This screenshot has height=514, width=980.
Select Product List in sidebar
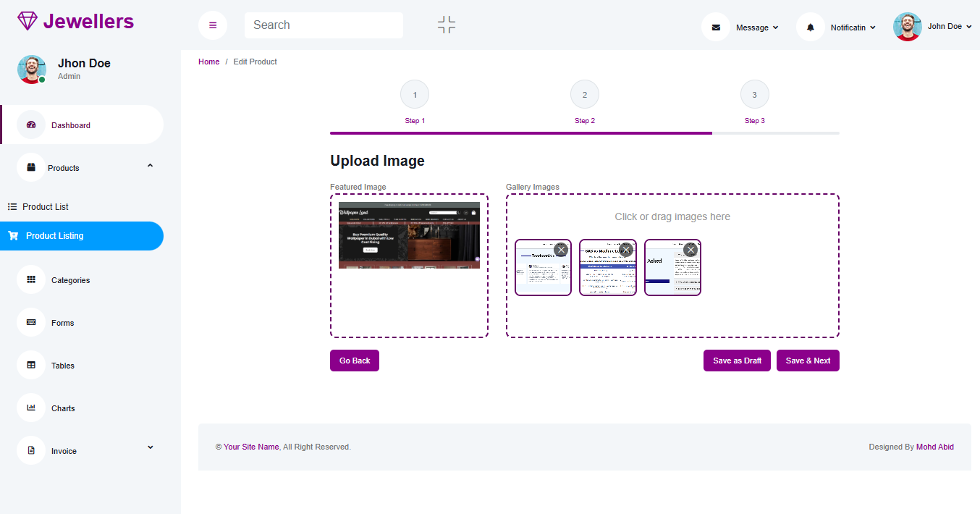(45, 206)
